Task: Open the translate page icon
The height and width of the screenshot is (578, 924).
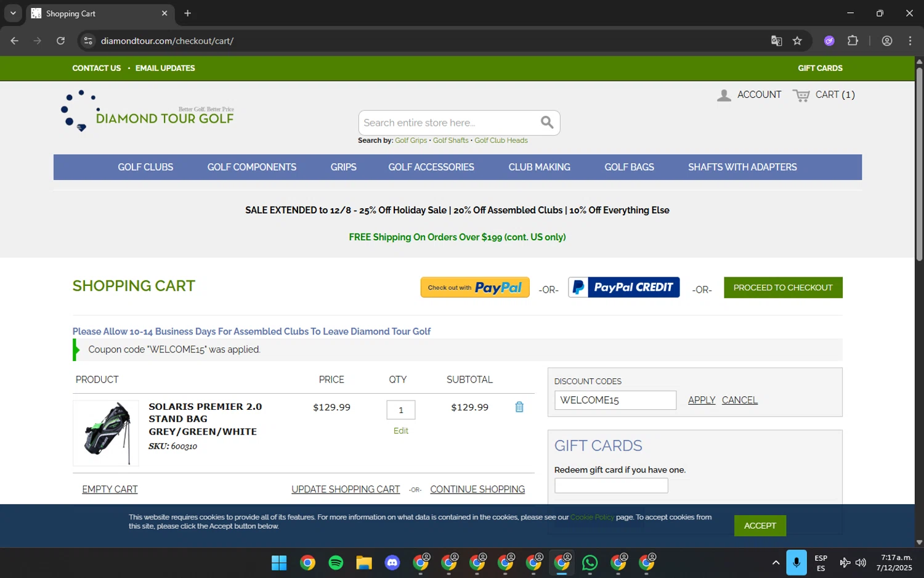Action: tap(776, 41)
